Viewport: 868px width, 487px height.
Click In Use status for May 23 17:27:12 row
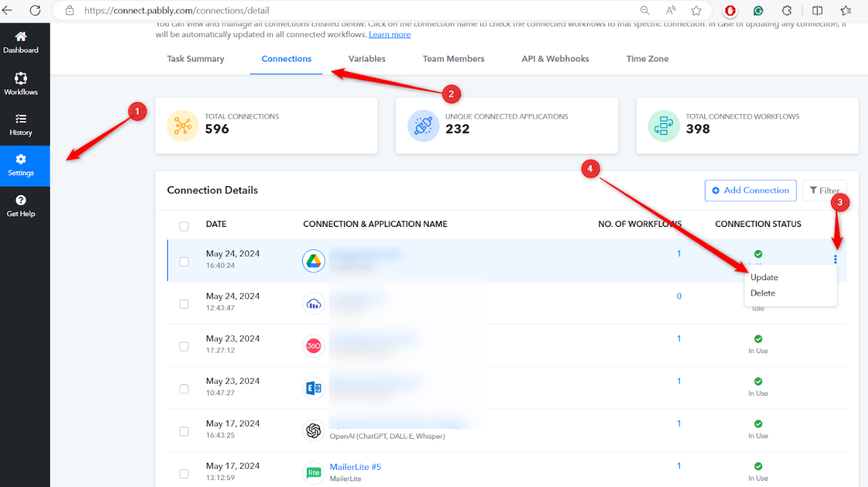click(758, 351)
